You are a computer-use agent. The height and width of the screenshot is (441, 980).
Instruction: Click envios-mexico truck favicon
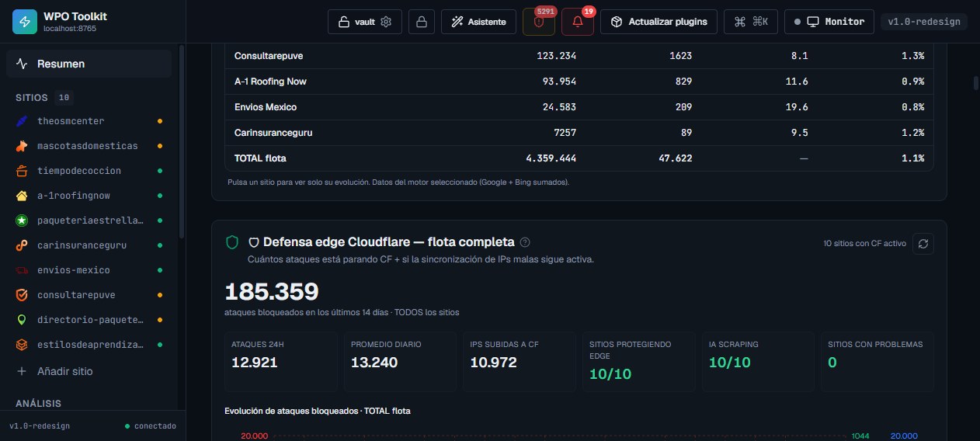[x=22, y=270]
